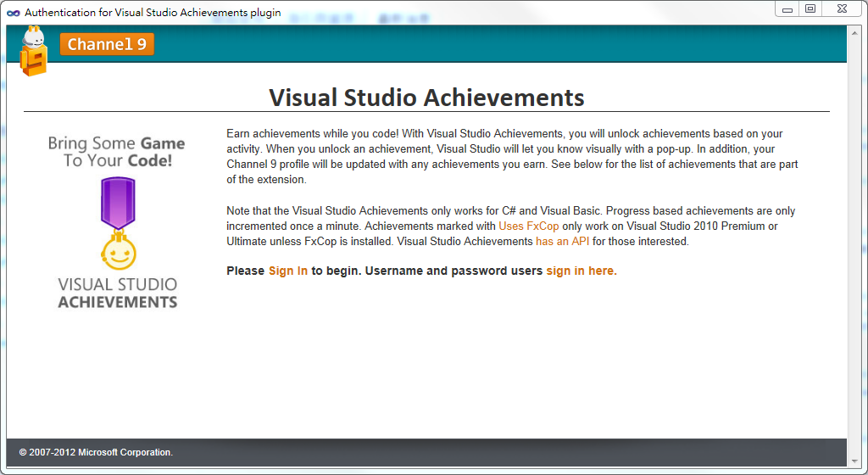Click the 'Bring Some Game To Your Code!' text
Image resolution: width=868 pixels, height=475 pixels.
coord(117,152)
